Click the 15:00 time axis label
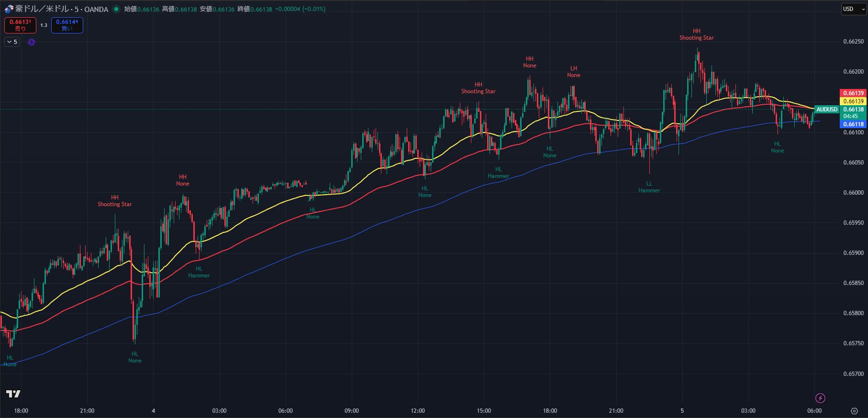 pyautogui.click(x=484, y=411)
